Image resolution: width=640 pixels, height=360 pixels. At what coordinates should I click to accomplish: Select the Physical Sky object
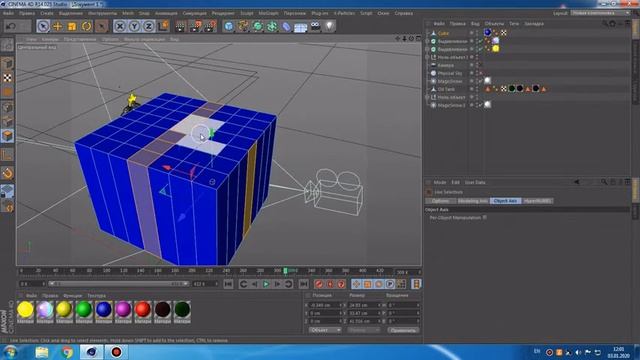click(x=450, y=73)
